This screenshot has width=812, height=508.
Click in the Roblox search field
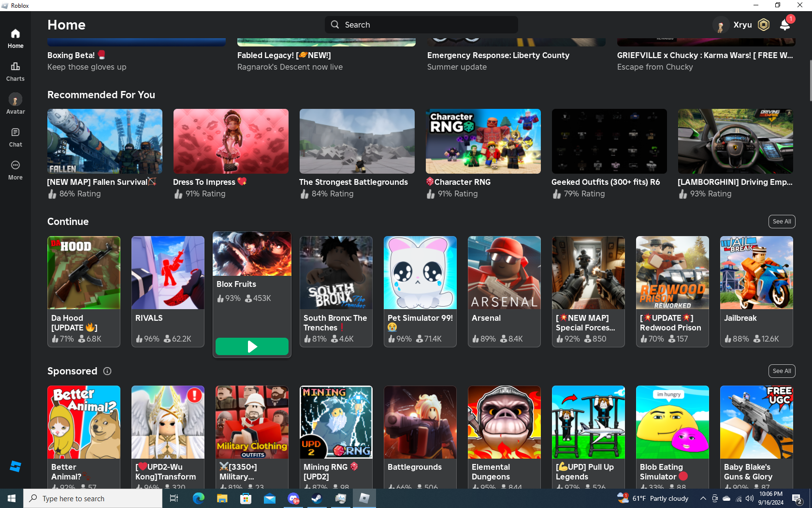[421, 25]
